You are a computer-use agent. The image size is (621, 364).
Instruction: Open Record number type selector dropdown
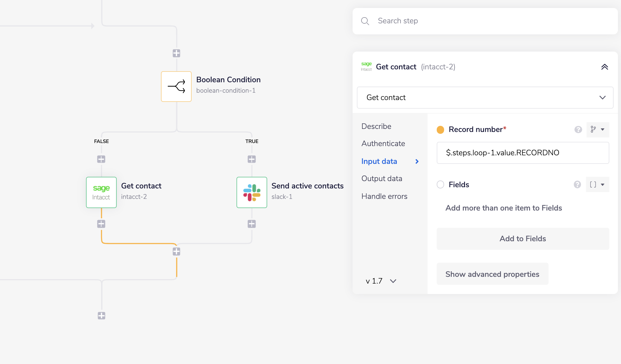[598, 130]
